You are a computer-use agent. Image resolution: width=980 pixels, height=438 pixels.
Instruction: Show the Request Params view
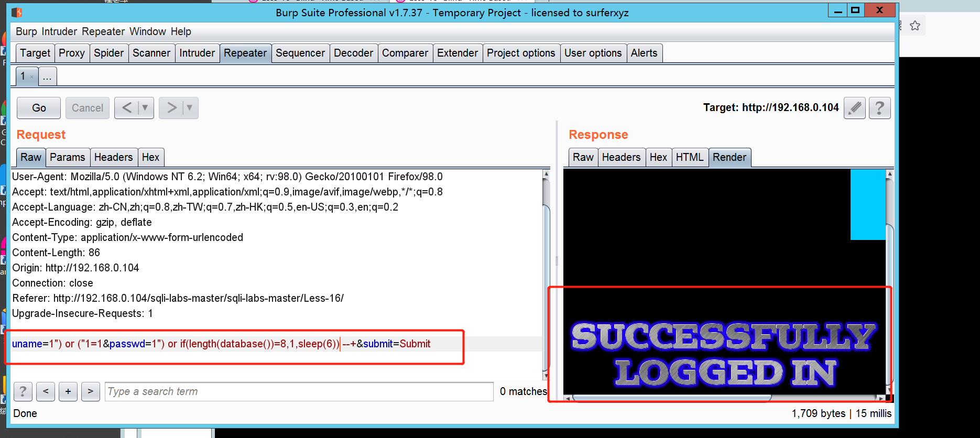[68, 157]
